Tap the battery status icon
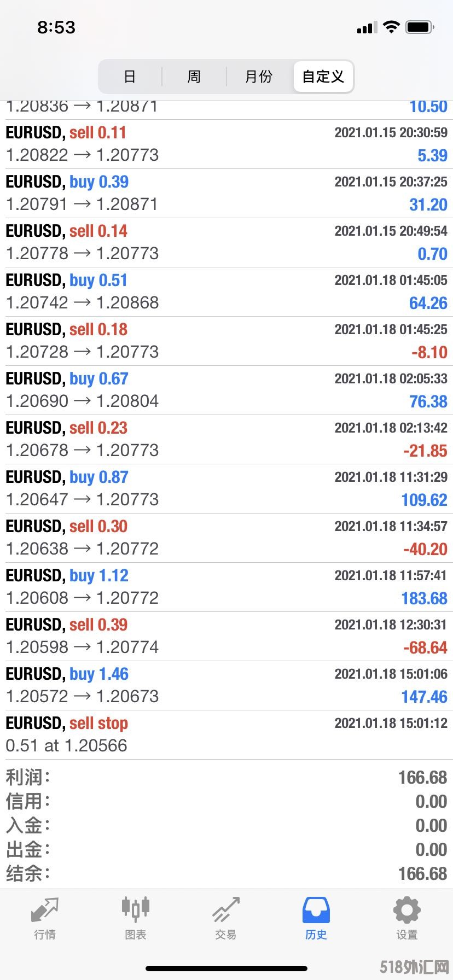Viewport: 453px width, 980px height. tap(420, 27)
